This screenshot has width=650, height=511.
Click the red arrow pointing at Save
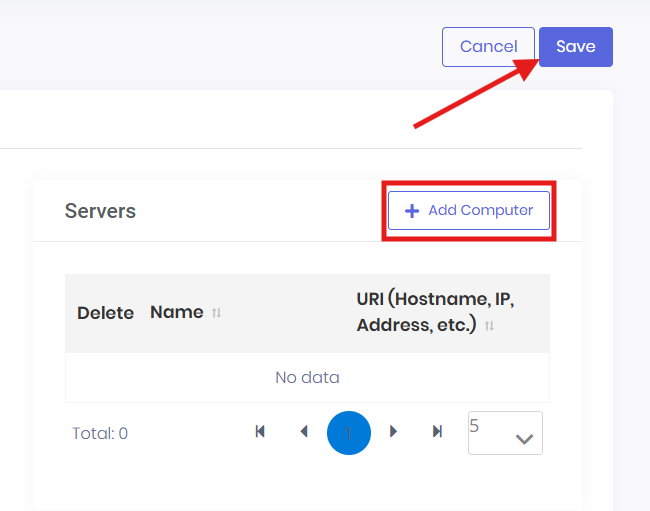(470, 94)
